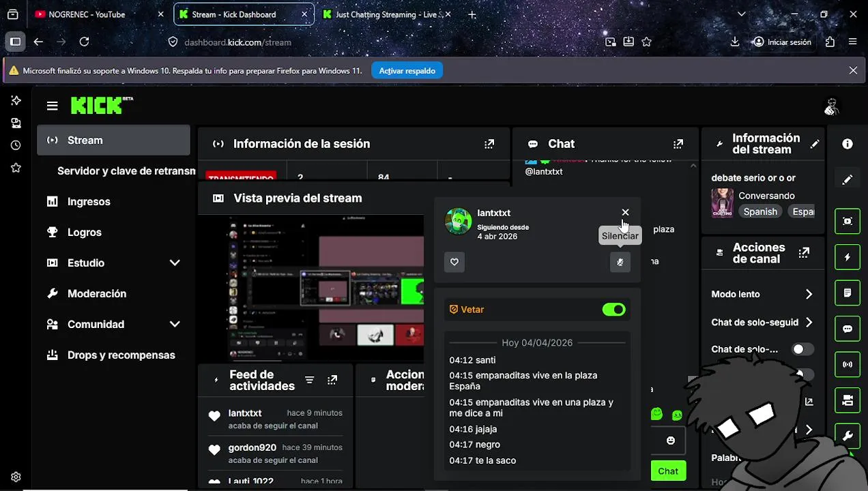Image resolution: width=868 pixels, height=491 pixels.
Task: Click the wrench icon in right rail
Action: tap(848, 436)
